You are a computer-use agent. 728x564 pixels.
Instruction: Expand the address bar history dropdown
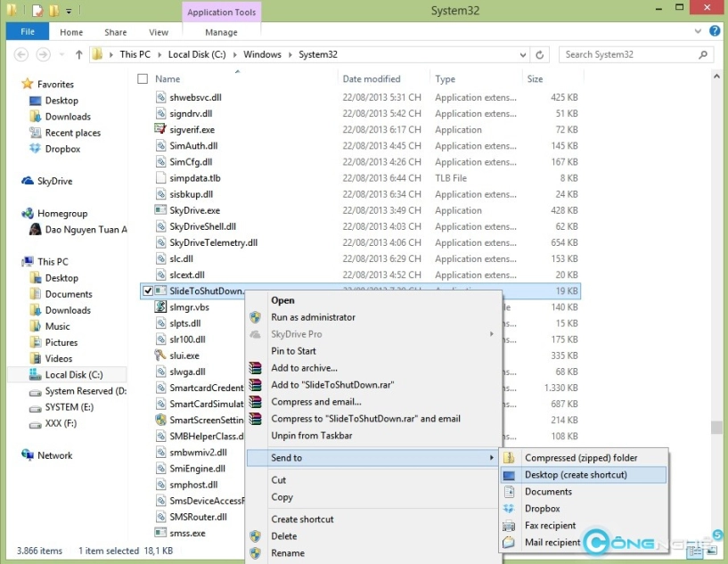[523, 54]
